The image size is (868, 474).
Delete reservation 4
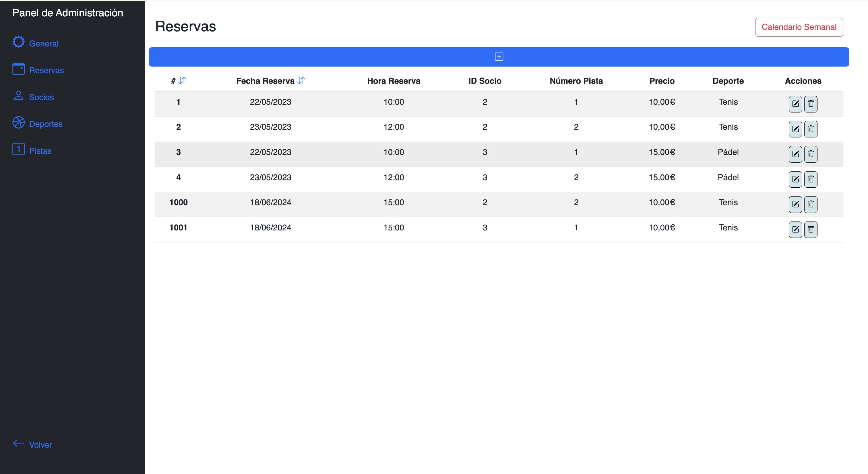[811, 179]
